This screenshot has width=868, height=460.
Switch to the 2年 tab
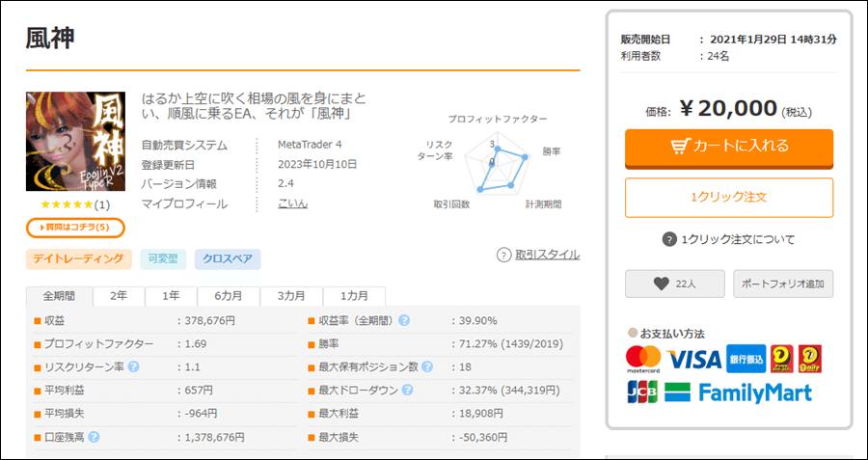(119, 296)
